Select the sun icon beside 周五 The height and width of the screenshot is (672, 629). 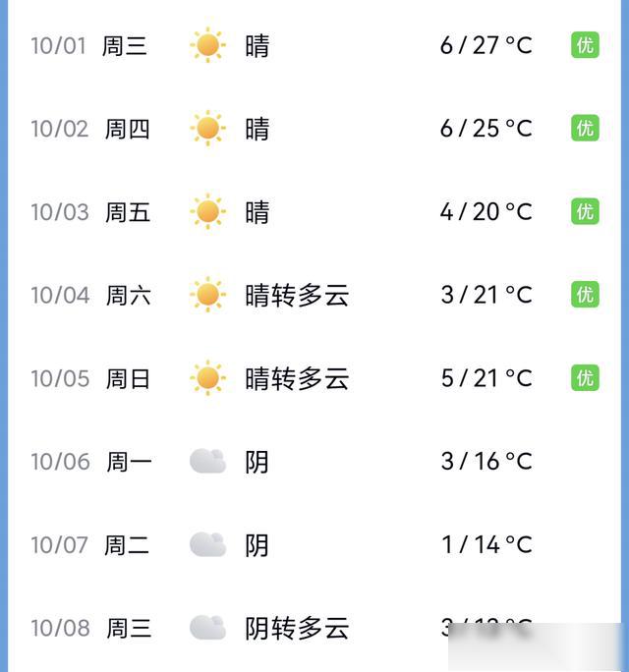point(207,212)
